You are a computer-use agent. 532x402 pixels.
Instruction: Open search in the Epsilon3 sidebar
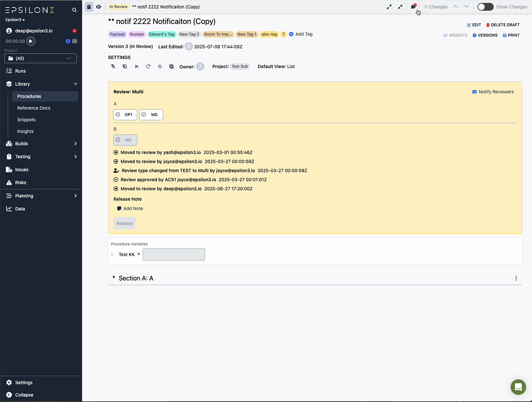click(x=74, y=10)
